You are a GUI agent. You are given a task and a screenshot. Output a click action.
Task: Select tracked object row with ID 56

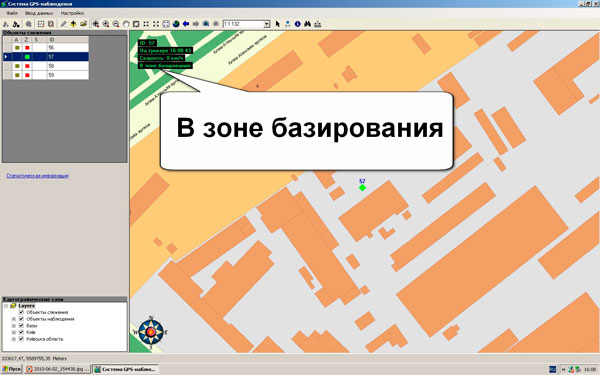pos(46,47)
